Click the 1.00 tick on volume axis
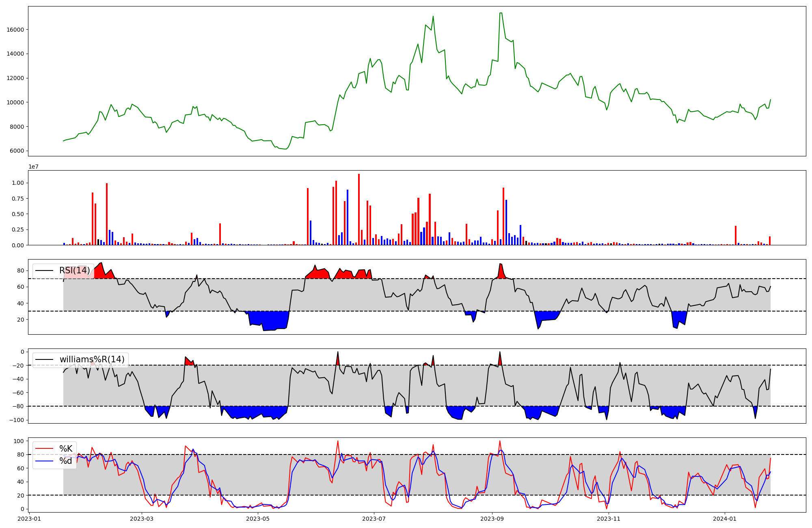812x528 pixels. (x=18, y=183)
